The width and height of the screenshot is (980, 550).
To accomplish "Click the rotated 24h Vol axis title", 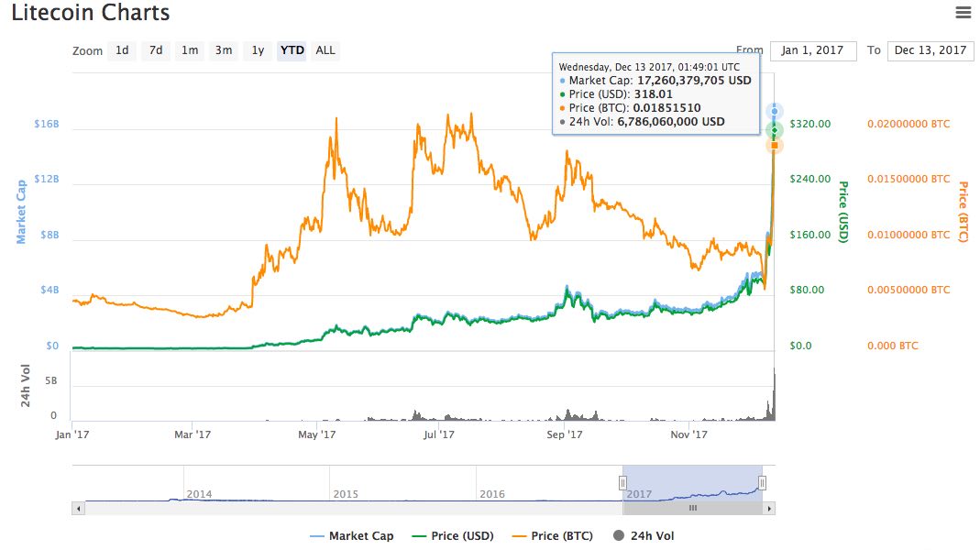I will [x=26, y=386].
